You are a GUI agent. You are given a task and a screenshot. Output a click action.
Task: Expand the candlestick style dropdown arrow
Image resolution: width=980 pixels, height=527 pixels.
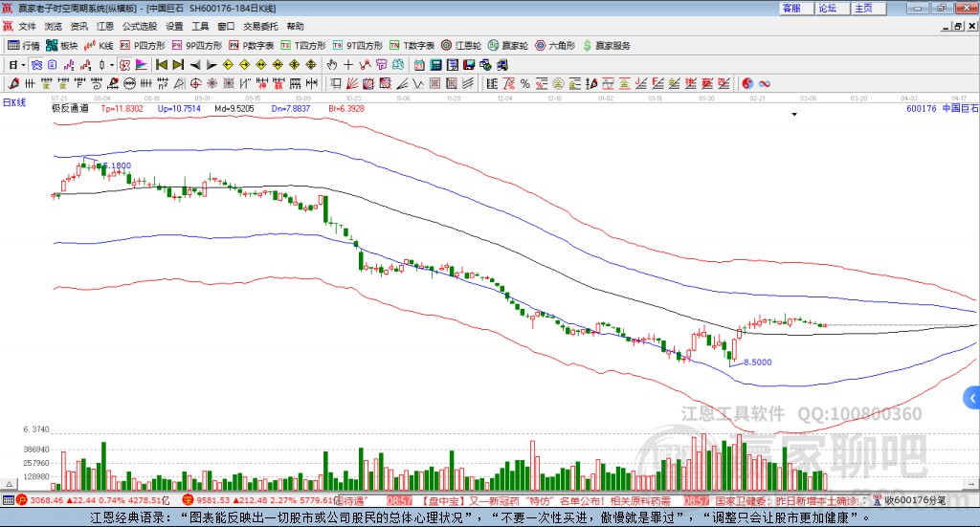coord(112,65)
